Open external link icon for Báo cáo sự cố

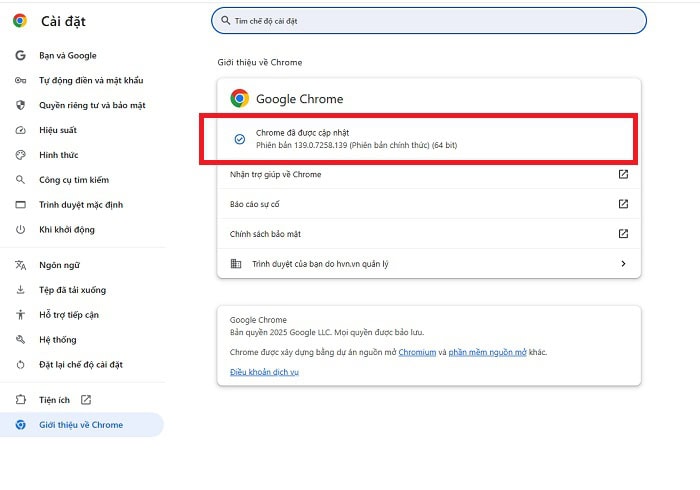point(623,204)
